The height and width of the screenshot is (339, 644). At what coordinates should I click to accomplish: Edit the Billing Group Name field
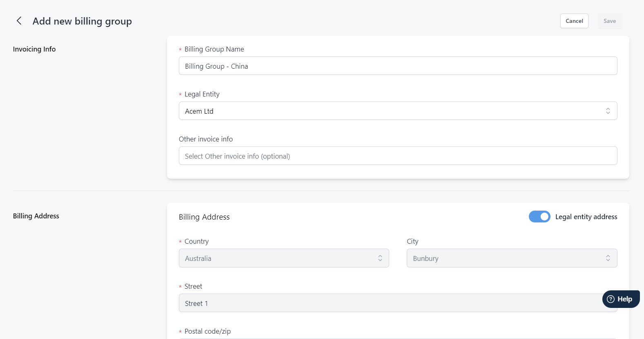(x=398, y=66)
